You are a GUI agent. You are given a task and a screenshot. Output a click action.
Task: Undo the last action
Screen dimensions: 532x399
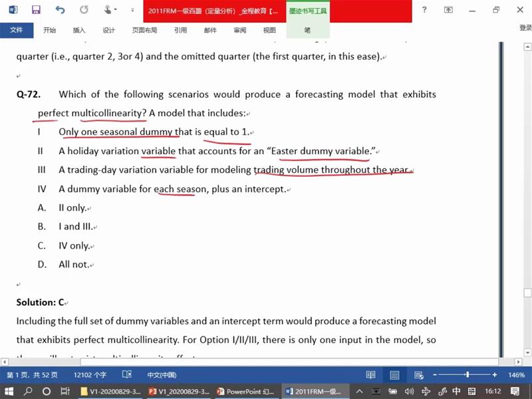60,9
